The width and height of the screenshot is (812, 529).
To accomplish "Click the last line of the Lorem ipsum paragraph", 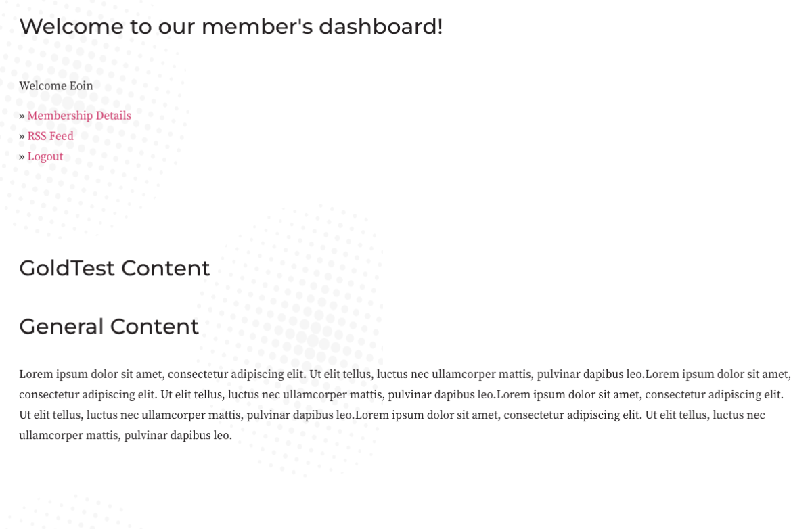I will point(125,435).
